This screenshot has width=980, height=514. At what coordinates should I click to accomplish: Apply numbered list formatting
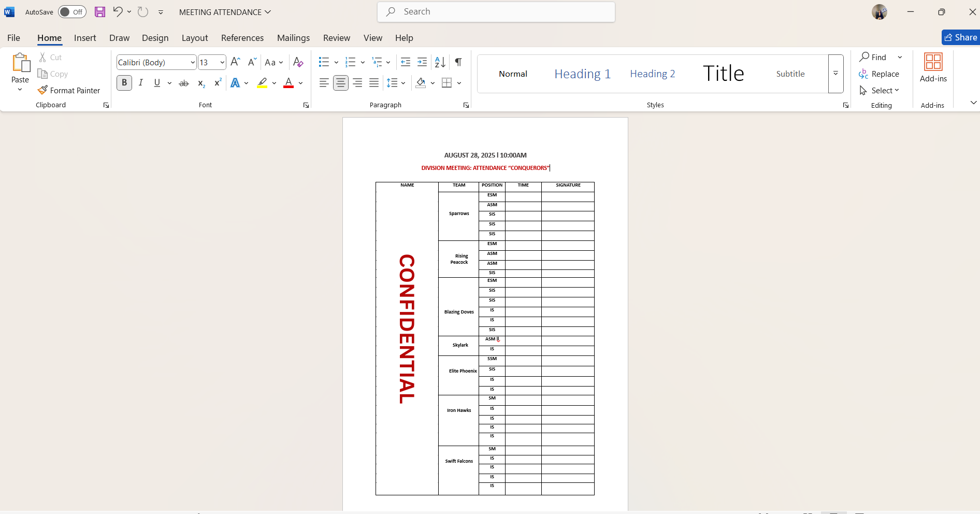coord(351,62)
